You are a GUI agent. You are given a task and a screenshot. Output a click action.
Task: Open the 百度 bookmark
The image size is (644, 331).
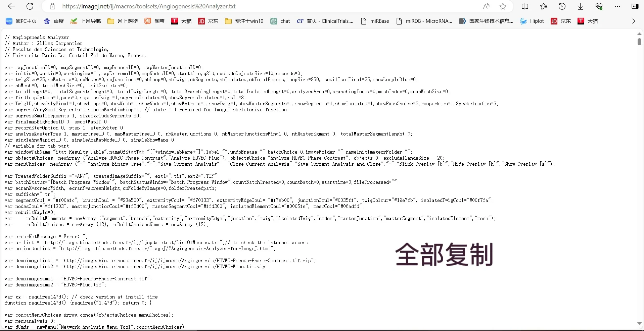[54, 21]
